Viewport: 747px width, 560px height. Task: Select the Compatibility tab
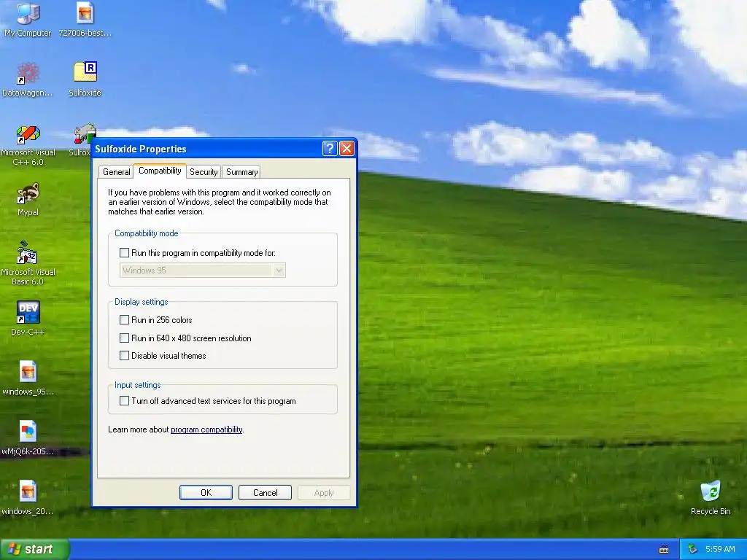coord(160,171)
